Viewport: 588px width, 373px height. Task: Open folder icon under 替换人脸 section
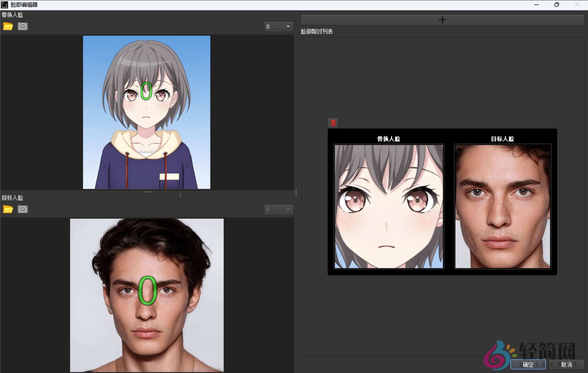(8, 26)
